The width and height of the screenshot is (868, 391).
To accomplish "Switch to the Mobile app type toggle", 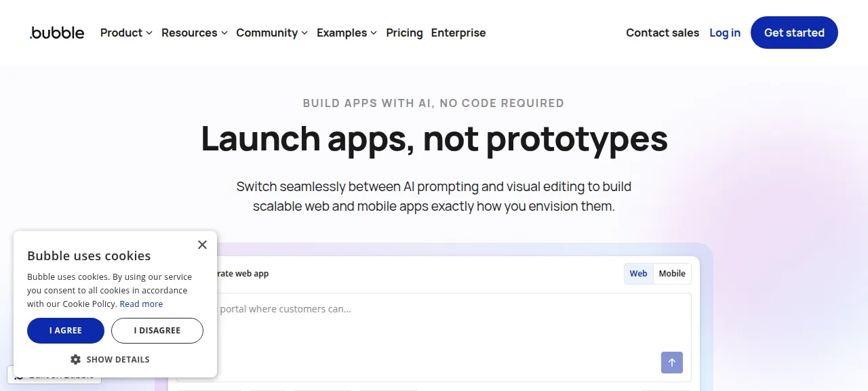I will pos(672,274).
